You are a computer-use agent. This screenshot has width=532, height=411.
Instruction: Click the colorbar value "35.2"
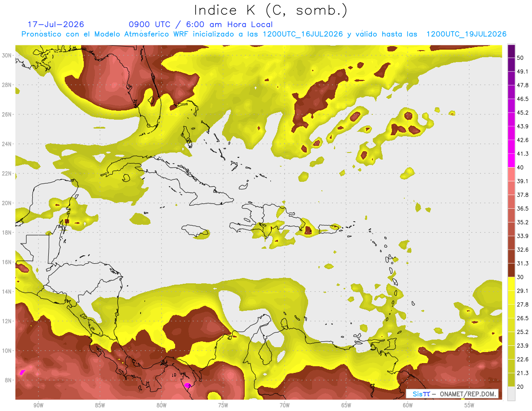click(523, 222)
